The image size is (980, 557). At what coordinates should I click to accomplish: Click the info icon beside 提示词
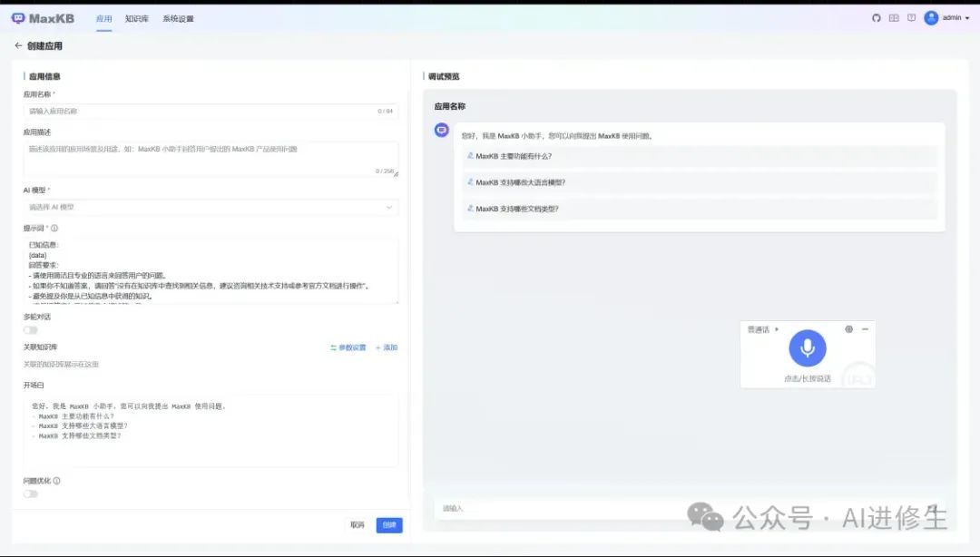(54, 229)
